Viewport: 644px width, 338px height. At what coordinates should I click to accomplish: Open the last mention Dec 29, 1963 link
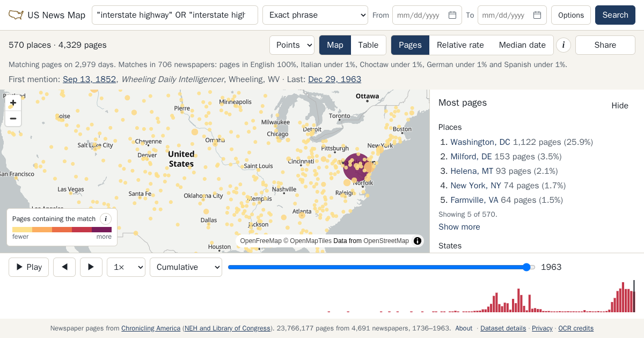tap(334, 79)
